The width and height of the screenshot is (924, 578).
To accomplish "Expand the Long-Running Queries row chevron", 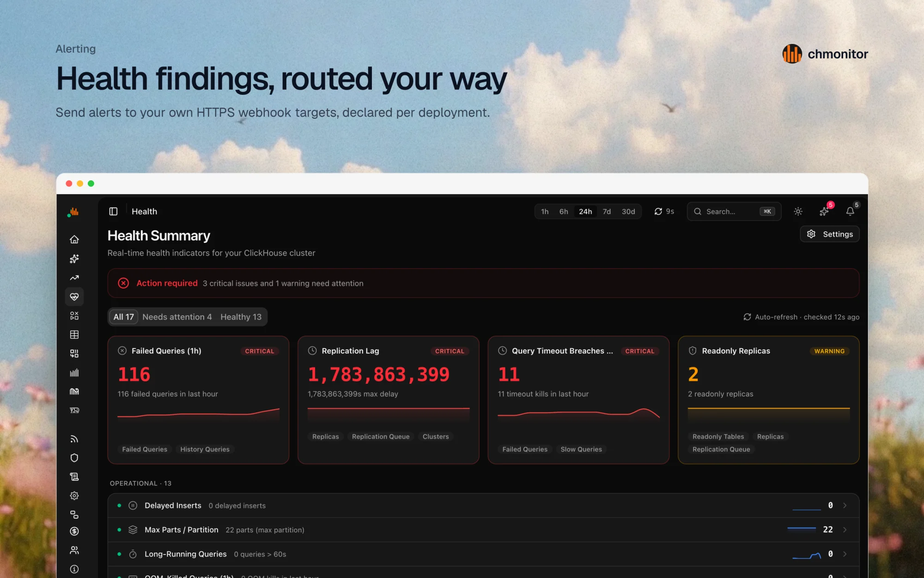I will tap(845, 554).
